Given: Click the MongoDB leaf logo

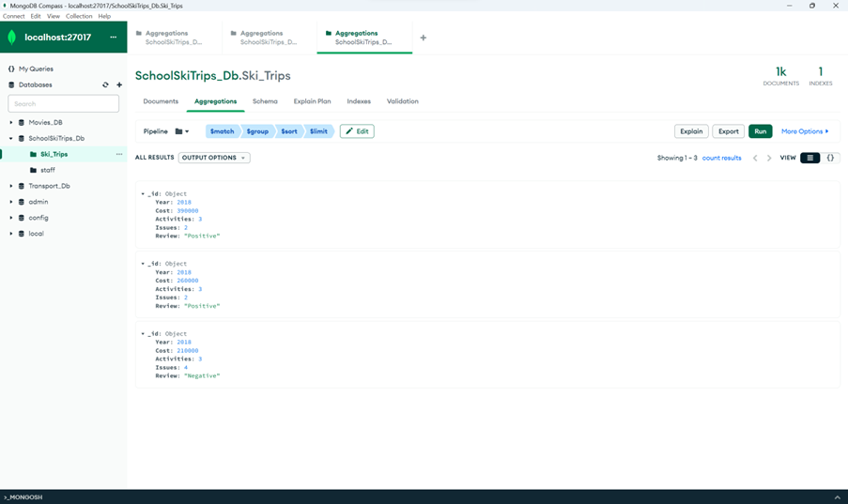Looking at the screenshot, I should click(x=12, y=38).
